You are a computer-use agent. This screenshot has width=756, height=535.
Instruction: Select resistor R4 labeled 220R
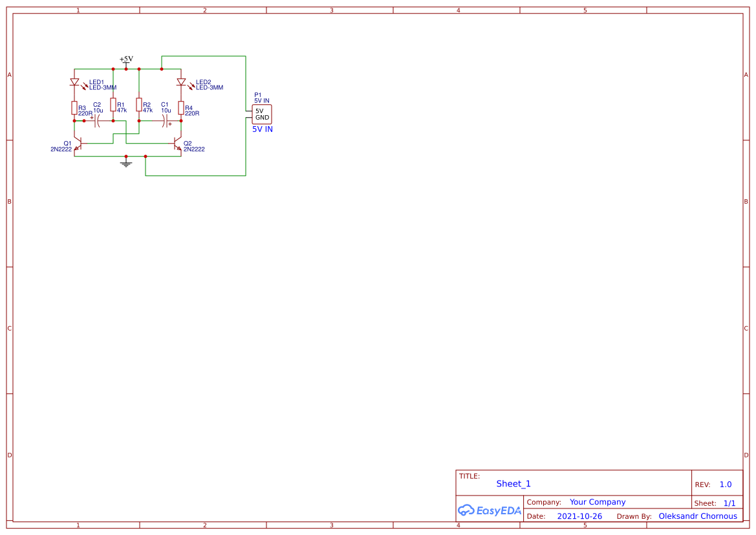pyautogui.click(x=180, y=108)
